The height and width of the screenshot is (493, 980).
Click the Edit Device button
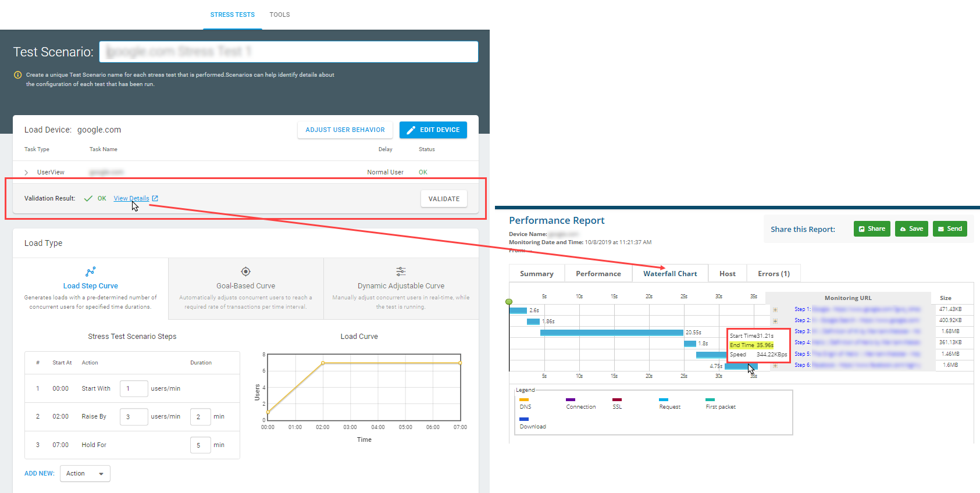coord(433,130)
